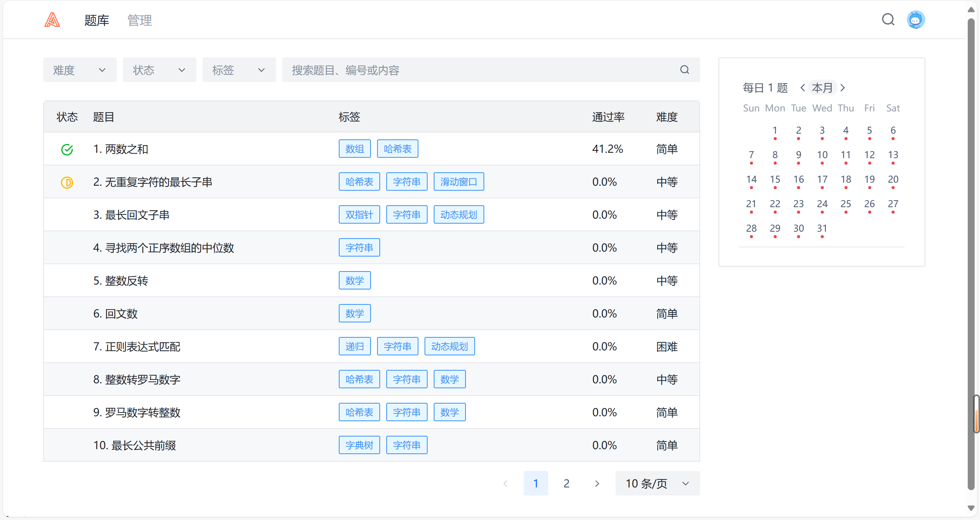The image size is (980, 520).
Task: Click the magnifier icon inside the search field
Action: tap(685, 70)
